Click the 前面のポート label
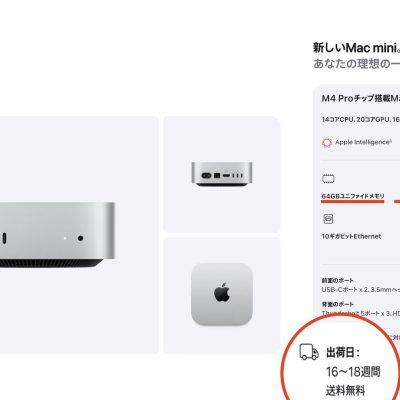This screenshot has height=400, width=400. point(337,281)
